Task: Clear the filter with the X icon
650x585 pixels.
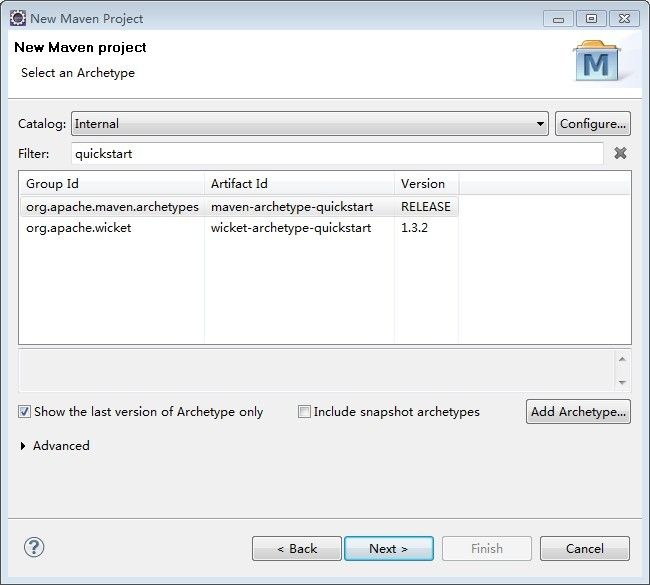Action: coord(620,153)
